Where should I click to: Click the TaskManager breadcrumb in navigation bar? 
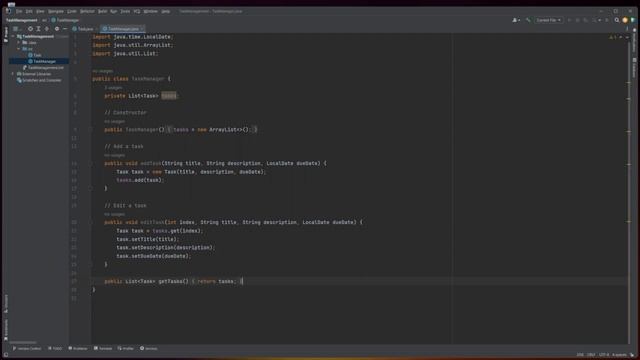tap(65, 20)
